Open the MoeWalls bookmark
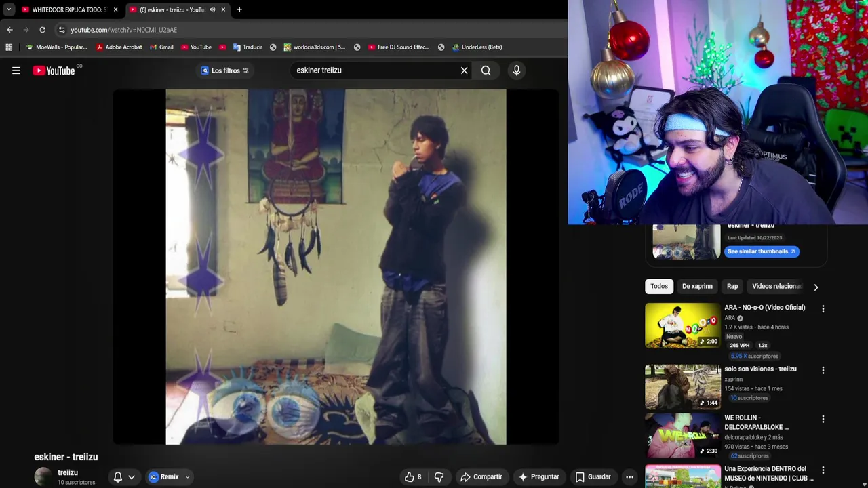Image resolution: width=868 pixels, height=488 pixels. [57, 47]
